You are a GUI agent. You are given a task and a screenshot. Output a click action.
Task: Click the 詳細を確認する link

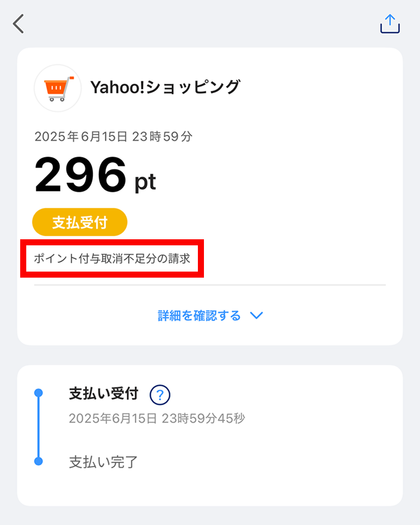pyautogui.click(x=199, y=316)
